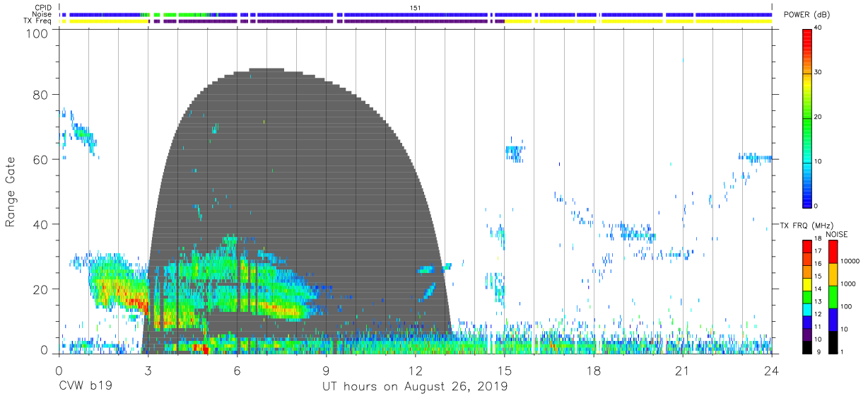The image size is (868, 401).
Task: Click the UT hours on August 26, 2019 title
Action: [x=415, y=387]
